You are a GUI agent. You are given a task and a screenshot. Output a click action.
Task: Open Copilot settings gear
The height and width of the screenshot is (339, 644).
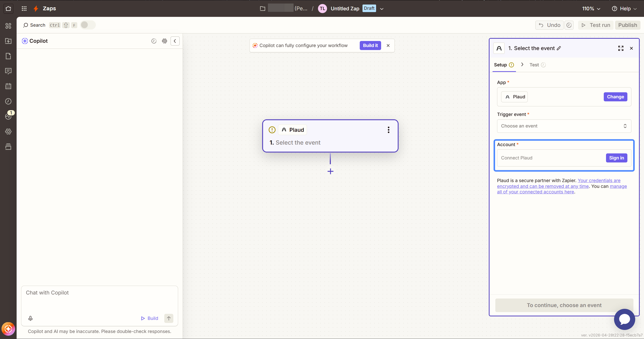(x=165, y=41)
